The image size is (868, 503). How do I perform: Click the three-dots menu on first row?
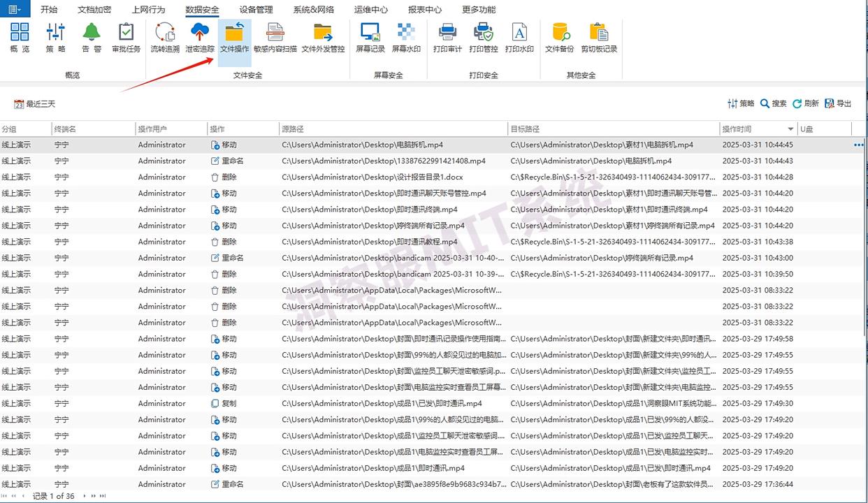tap(858, 145)
